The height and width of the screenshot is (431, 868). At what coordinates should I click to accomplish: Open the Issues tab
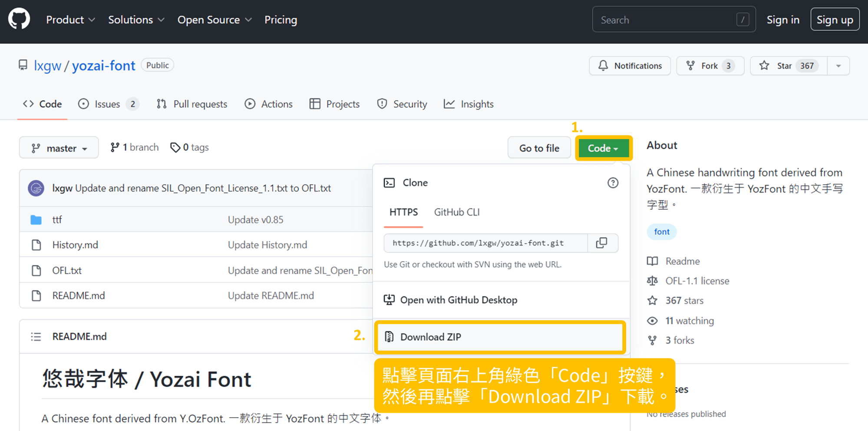tap(108, 104)
